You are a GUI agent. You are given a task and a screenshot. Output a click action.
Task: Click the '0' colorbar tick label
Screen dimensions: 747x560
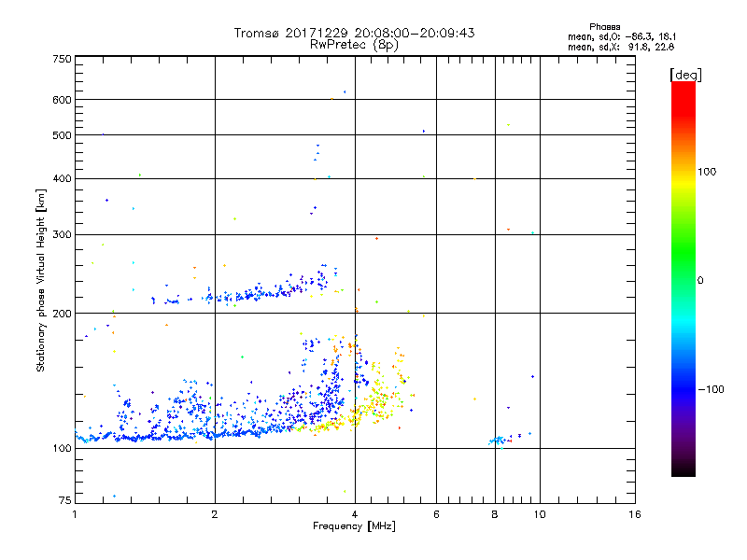[x=700, y=281]
